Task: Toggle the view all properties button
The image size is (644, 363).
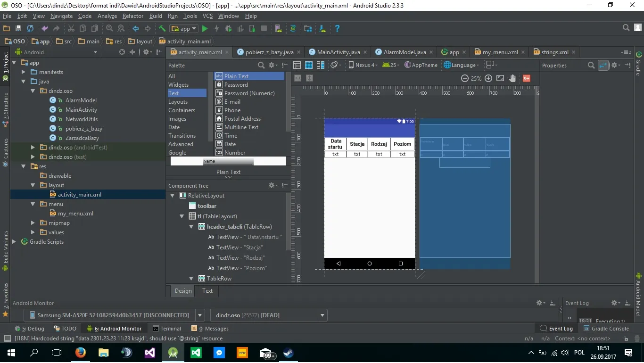Action: (603, 66)
